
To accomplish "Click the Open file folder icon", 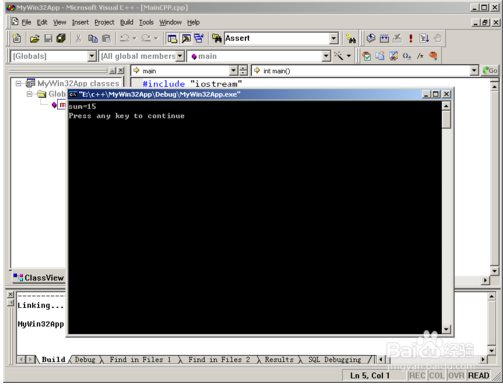I will 34,39.
